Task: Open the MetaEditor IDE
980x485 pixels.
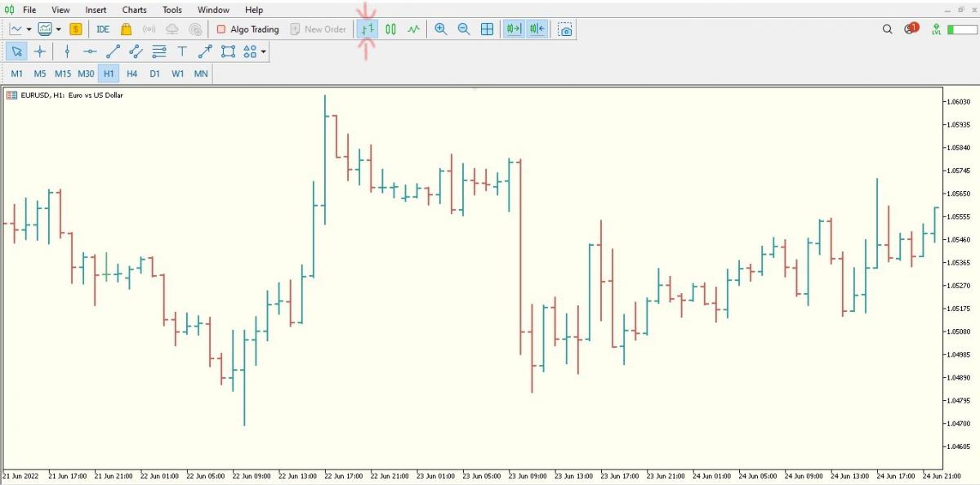Action: pyautogui.click(x=103, y=29)
